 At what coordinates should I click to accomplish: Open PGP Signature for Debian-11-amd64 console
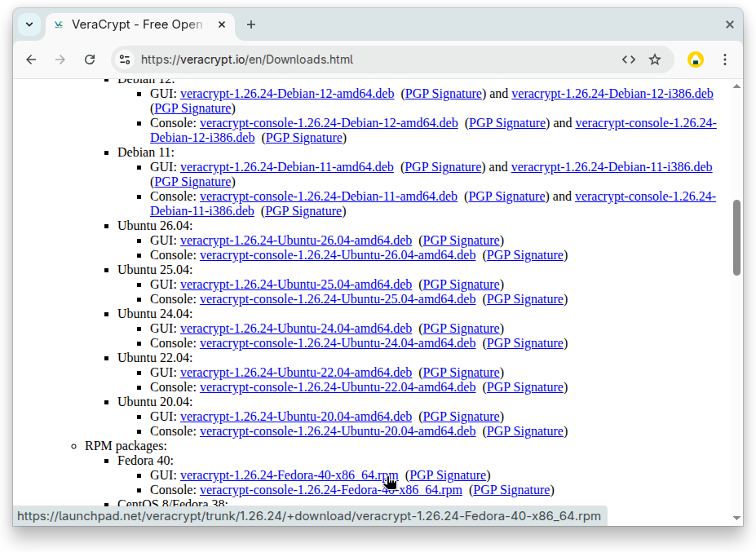506,197
